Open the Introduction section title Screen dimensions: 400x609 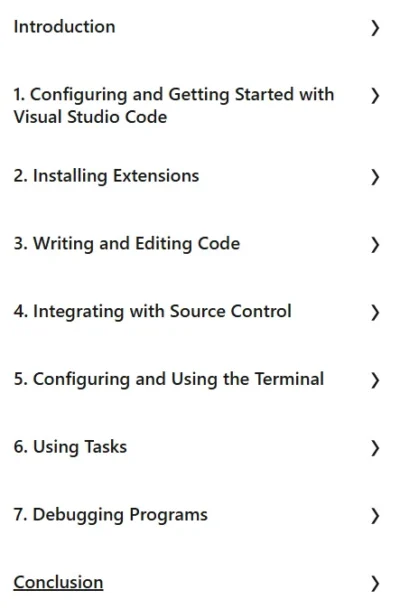pyautogui.click(x=64, y=27)
